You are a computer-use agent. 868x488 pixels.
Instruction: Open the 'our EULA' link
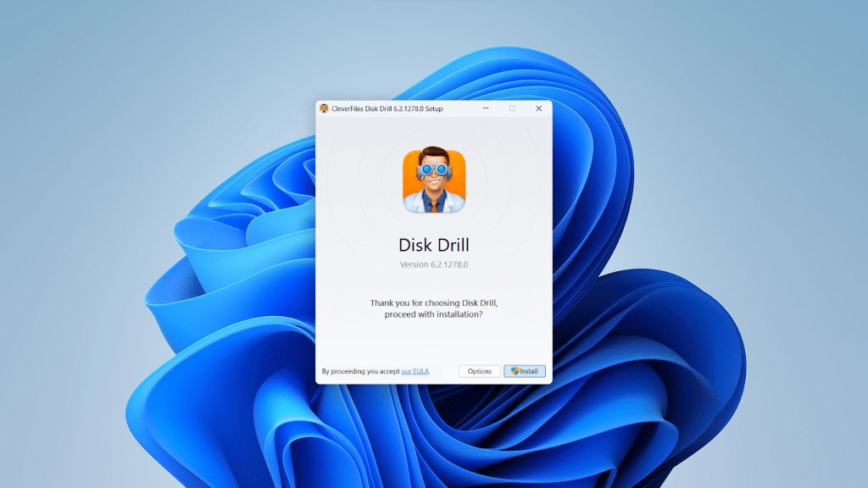coord(415,371)
